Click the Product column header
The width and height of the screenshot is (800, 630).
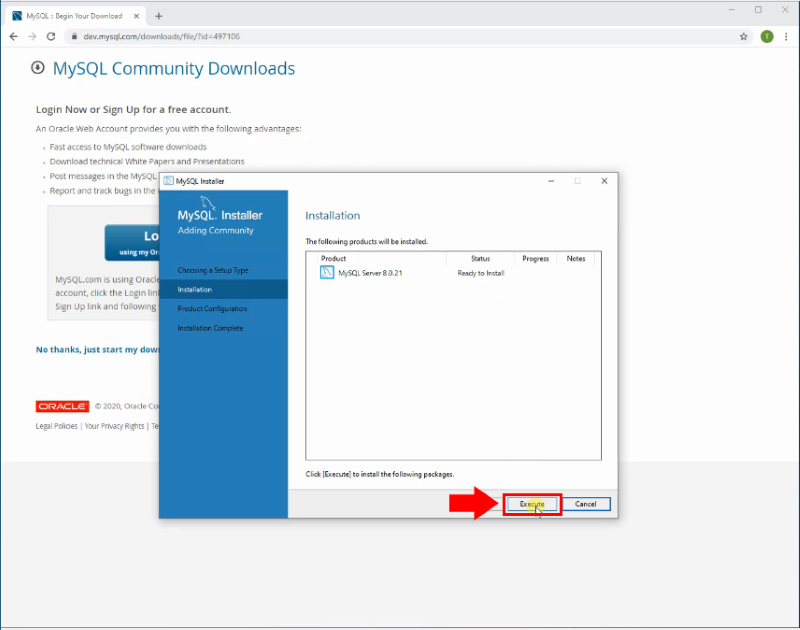pos(334,258)
